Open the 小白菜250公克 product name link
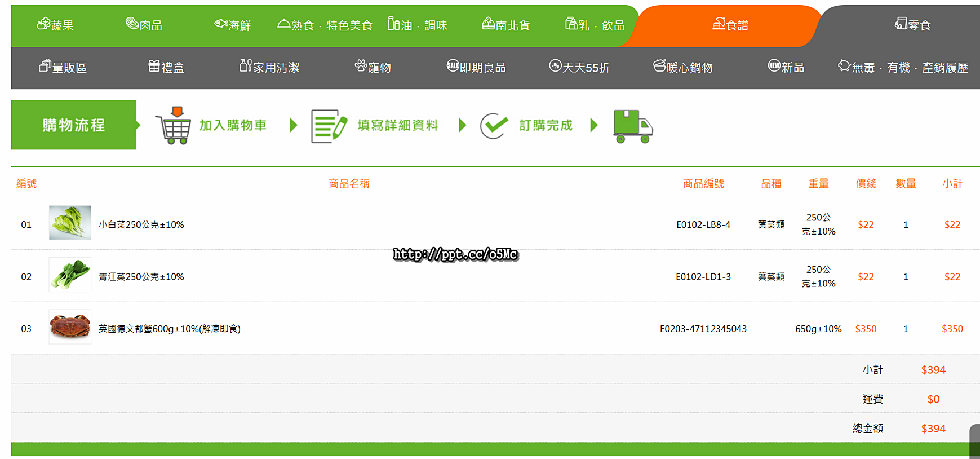 [x=141, y=224]
